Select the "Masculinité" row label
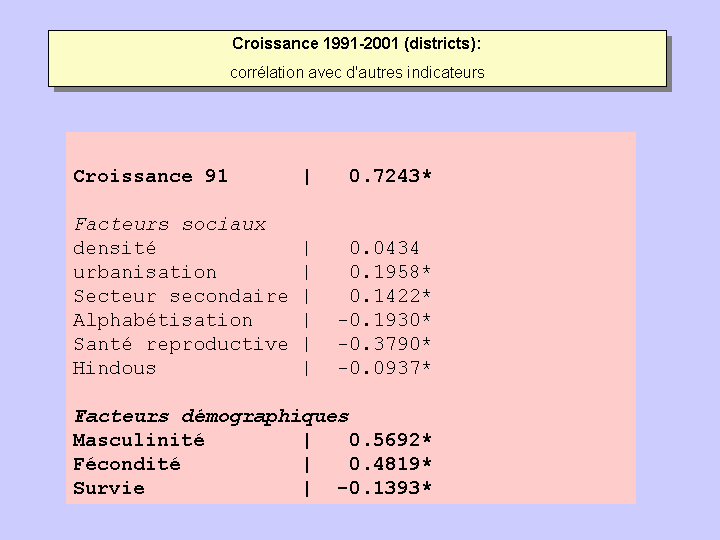 [x=138, y=441]
